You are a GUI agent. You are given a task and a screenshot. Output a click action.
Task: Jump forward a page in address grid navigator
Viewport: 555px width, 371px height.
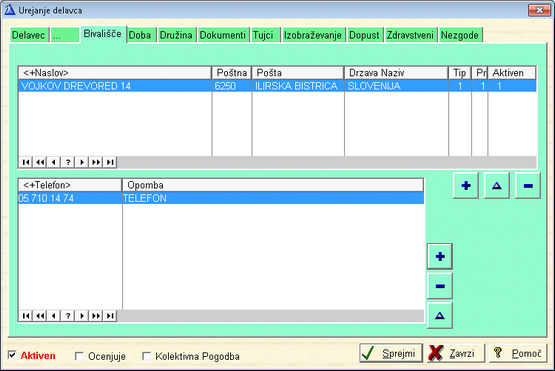96,162
